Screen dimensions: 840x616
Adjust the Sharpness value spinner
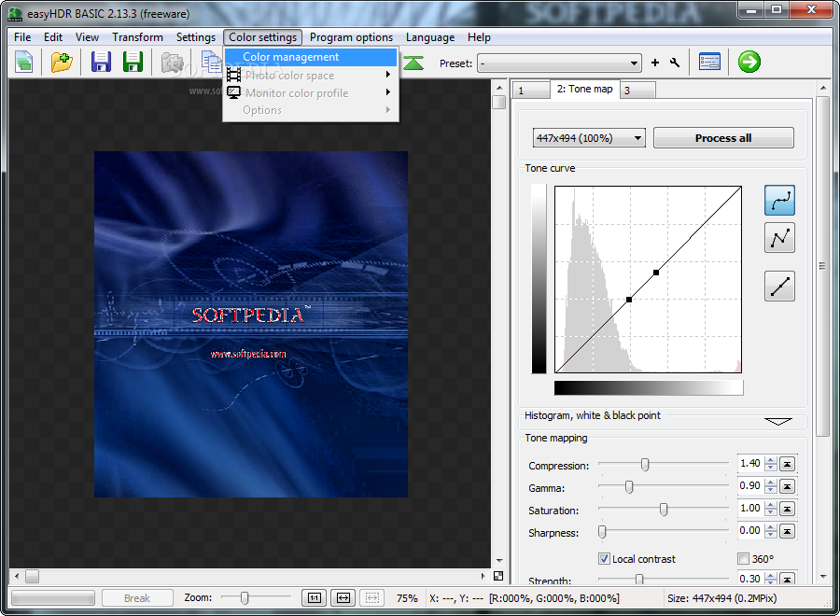click(770, 531)
